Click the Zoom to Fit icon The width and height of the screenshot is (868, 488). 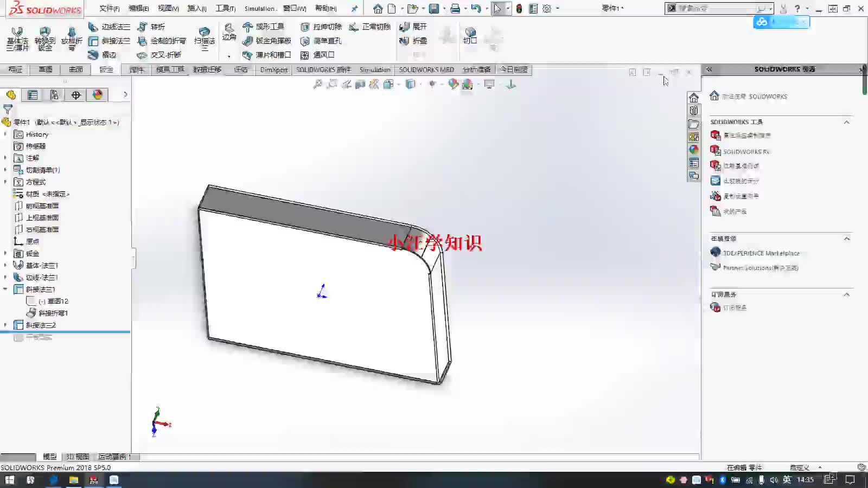[x=317, y=85]
